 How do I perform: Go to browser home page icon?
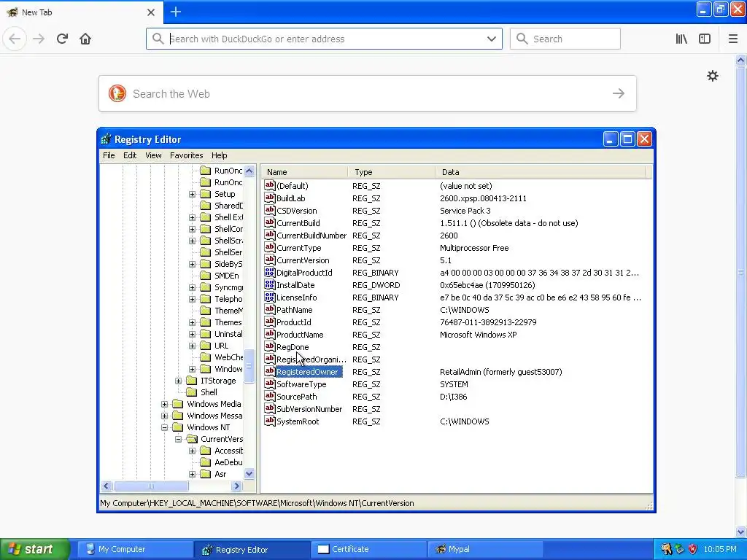(85, 39)
